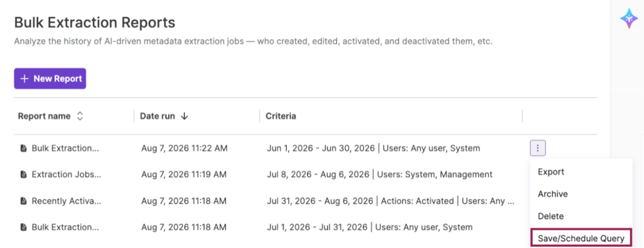Viewport: 644px width, 248px height.
Task: Click the Criteria column header
Action: 280,116
